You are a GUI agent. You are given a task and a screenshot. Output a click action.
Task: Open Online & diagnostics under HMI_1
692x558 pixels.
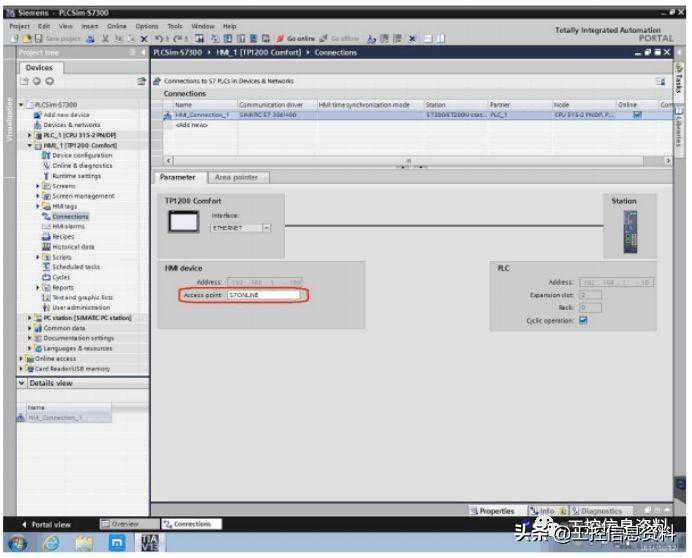tap(81, 165)
